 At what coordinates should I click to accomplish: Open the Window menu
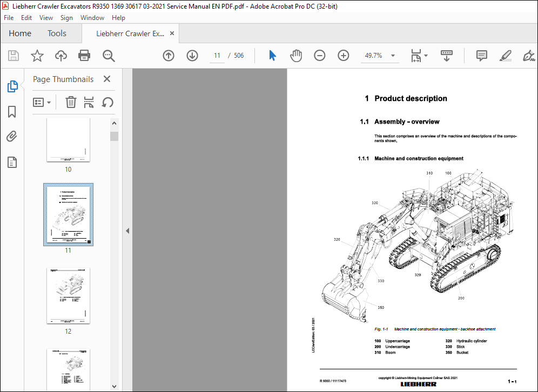tap(92, 18)
